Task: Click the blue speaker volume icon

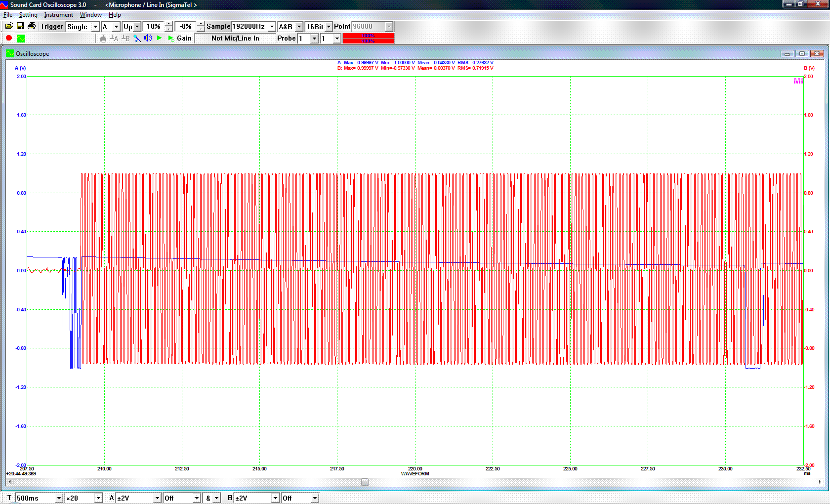Action: (148, 38)
